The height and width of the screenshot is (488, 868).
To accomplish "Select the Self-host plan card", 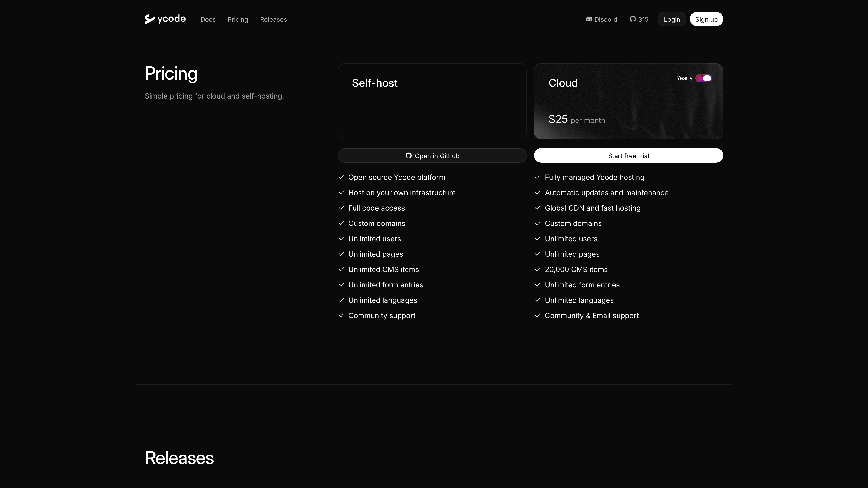I will pos(432,101).
